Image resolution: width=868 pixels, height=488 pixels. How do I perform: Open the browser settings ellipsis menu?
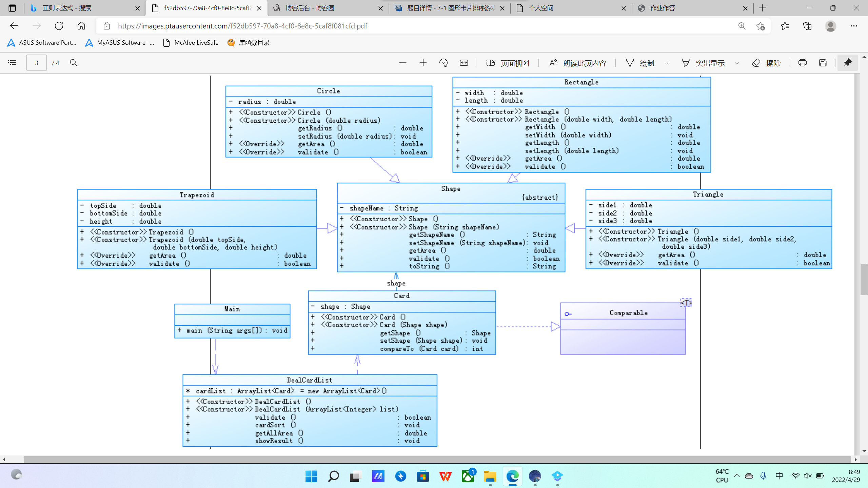point(853,26)
